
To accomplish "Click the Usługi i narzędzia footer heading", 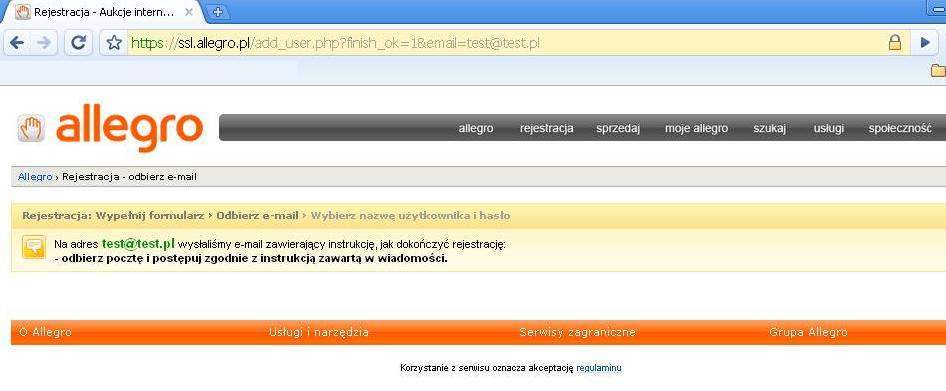I will [x=319, y=332].
